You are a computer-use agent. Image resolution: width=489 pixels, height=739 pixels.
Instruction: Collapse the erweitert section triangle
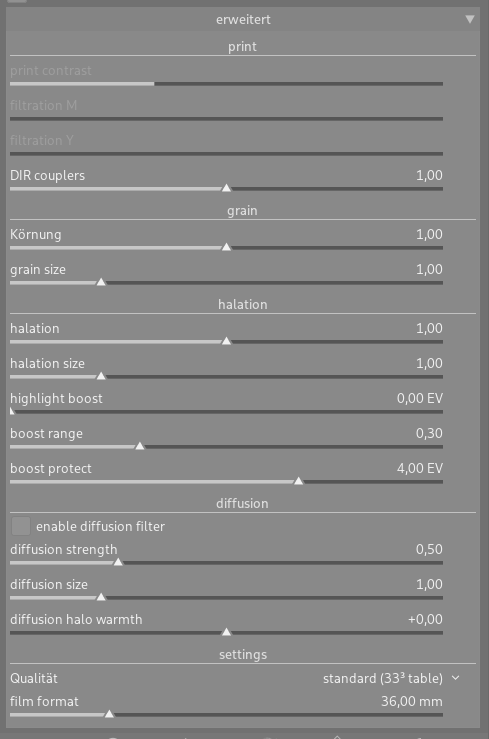470,19
